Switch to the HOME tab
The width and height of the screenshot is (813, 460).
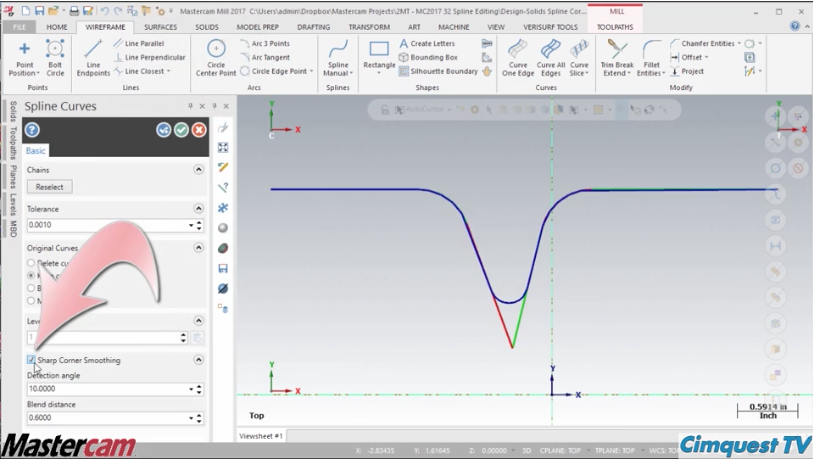pyautogui.click(x=57, y=27)
